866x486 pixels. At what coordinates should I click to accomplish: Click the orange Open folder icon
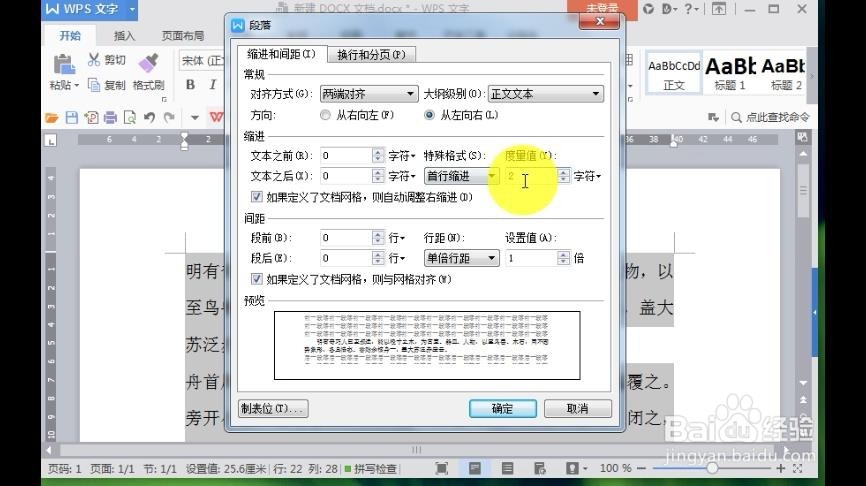51,117
